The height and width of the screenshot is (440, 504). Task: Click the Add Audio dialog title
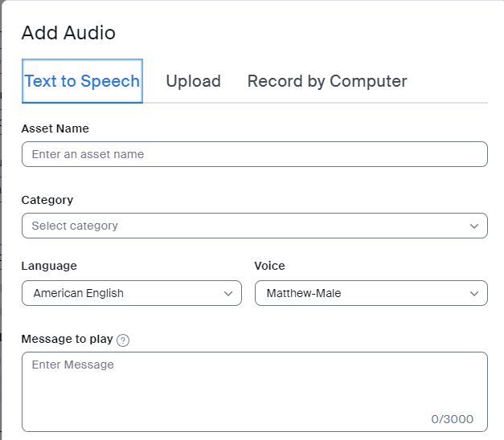[68, 33]
